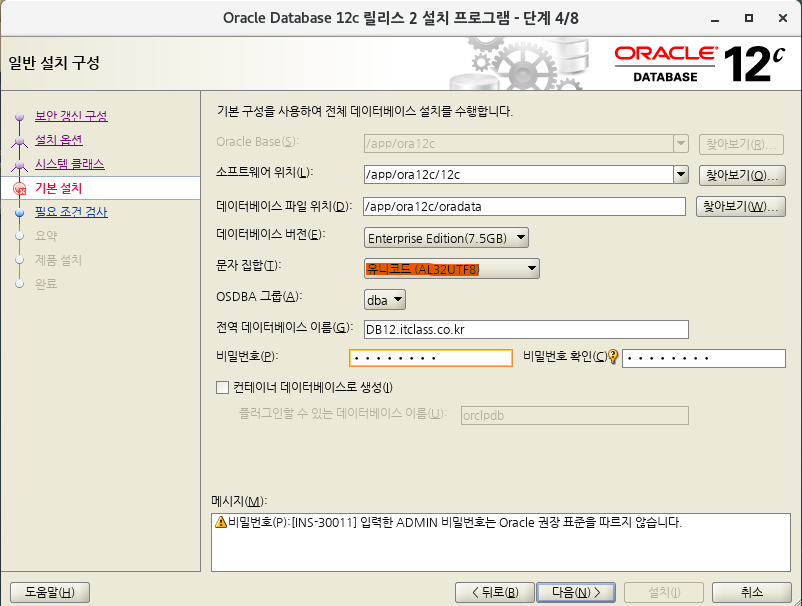802x606 pixels.
Task: Click 찾아보기(O) for software location
Action: [742, 175]
